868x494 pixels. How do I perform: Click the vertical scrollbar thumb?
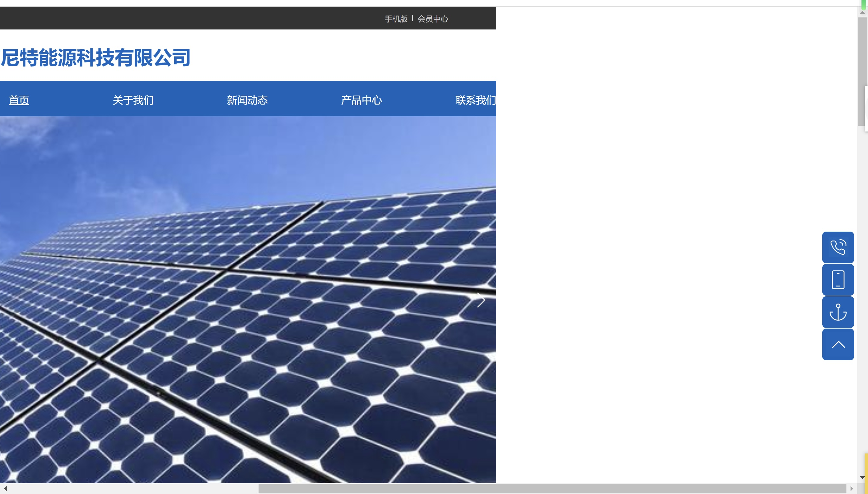[862, 71]
